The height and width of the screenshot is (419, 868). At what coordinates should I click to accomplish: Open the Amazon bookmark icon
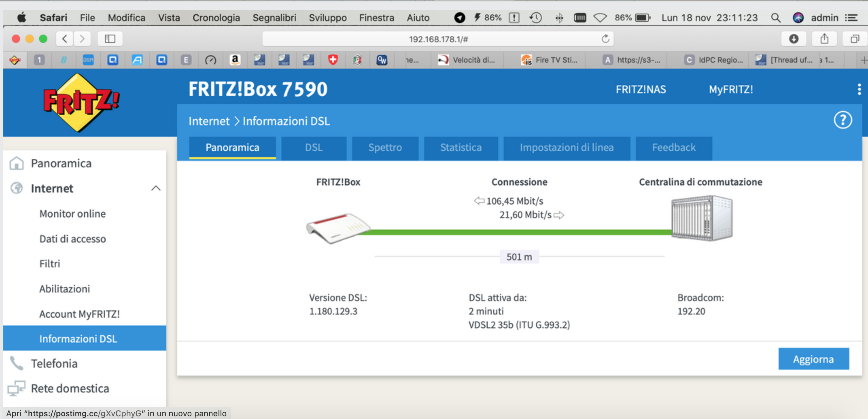pyautogui.click(x=235, y=60)
